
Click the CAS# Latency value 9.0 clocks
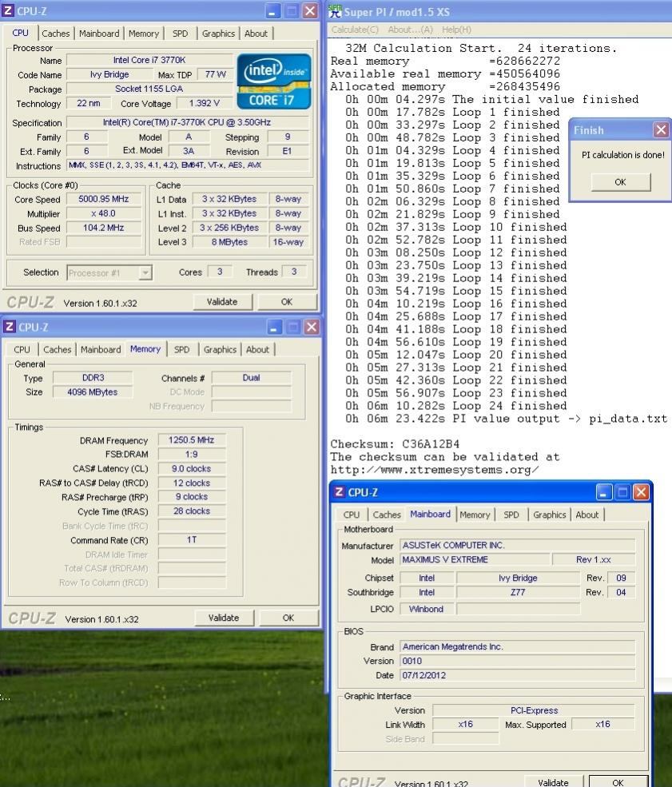191,468
